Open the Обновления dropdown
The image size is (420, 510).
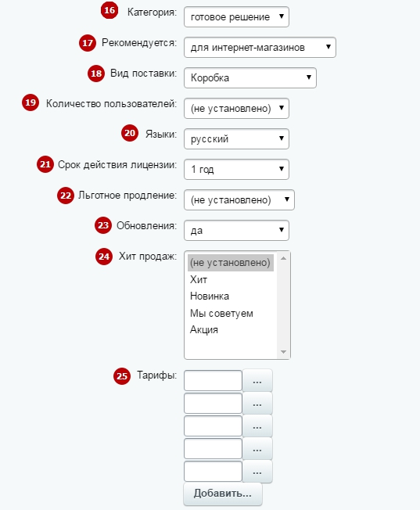[236, 230]
